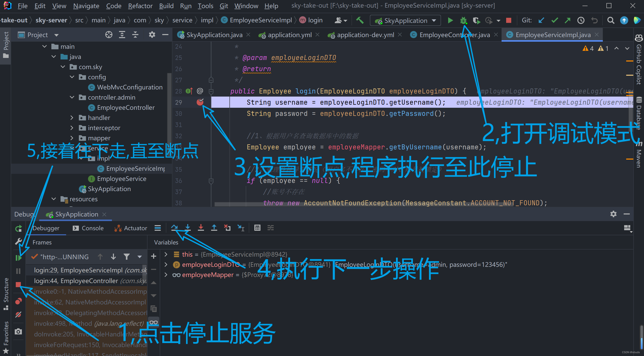Click the Step Into debugger icon

[188, 228]
